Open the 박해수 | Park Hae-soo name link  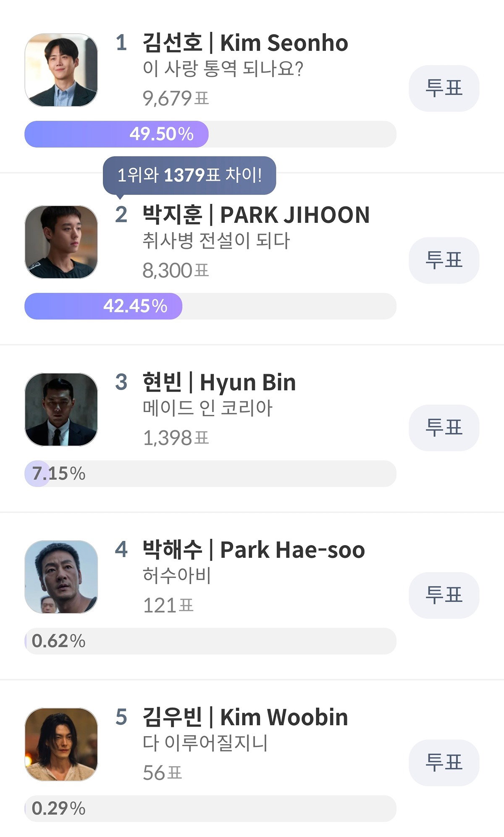[254, 550]
